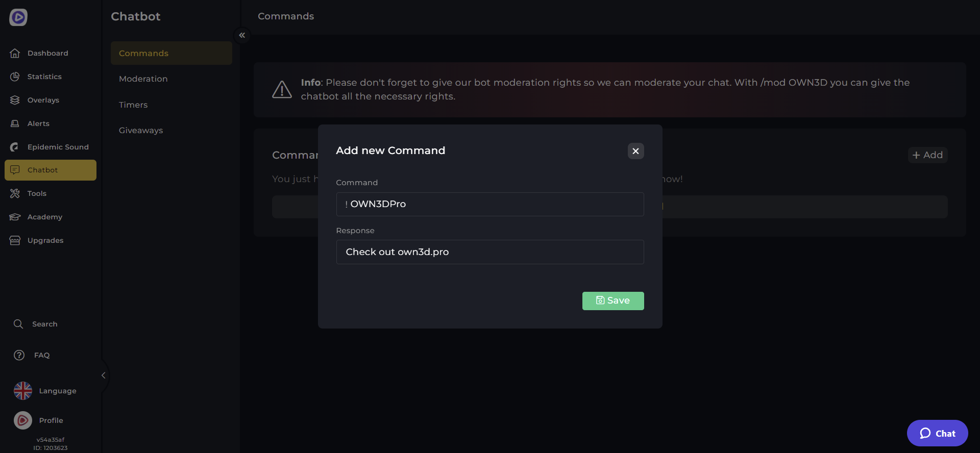This screenshot has width=980, height=453.
Task: Open the Academy graduation cap icon
Action: click(15, 217)
